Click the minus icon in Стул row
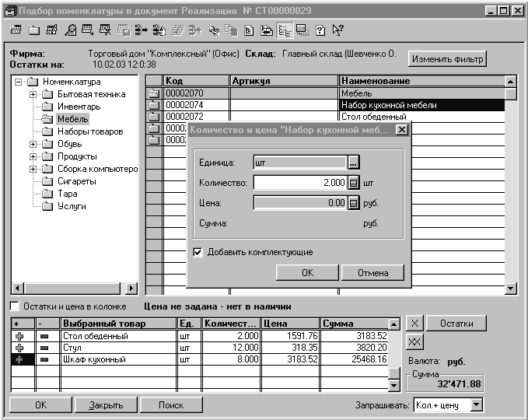The image size is (528, 420). pyautogui.click(x=44, y=348)
